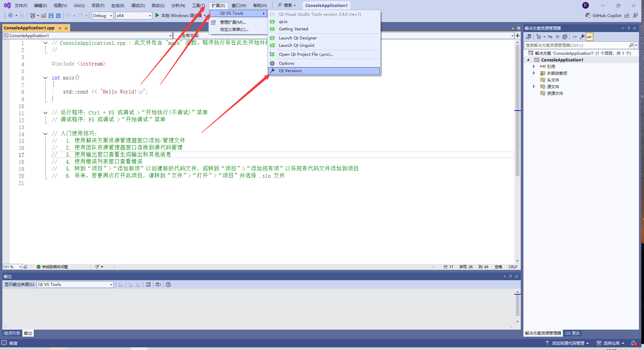Viewport: 644px width, 350px height.
Task: Toggle Preview Selected Items in Solution Explorer
Action: [590, 37]
